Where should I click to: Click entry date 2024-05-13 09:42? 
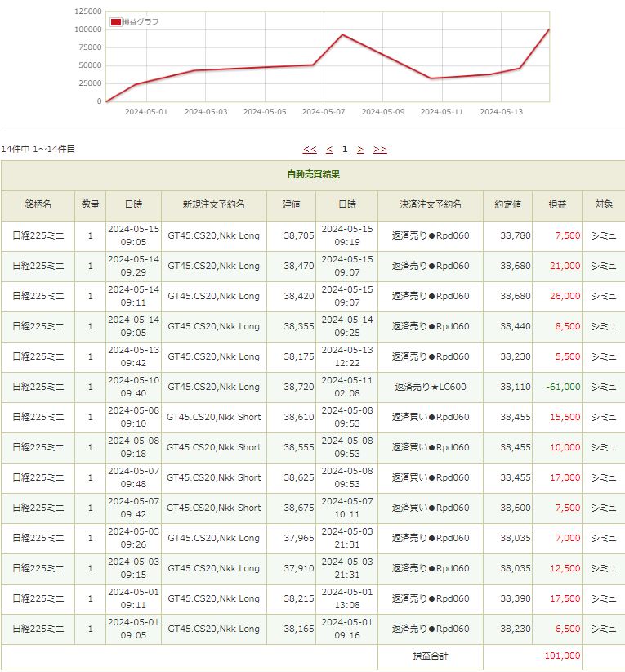[x=134, y=356]
